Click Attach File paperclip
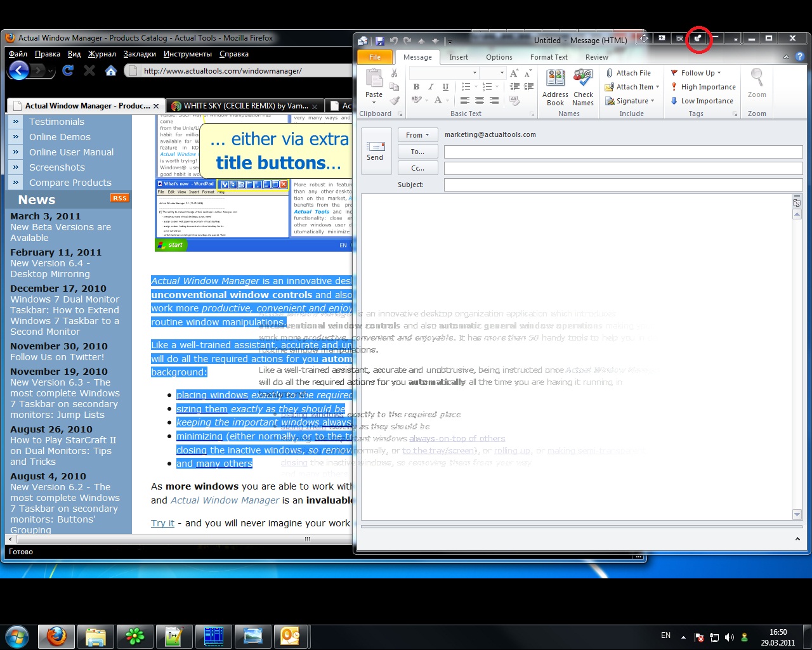The height and width of the screenshot is (650, 812). click(628, 73)
